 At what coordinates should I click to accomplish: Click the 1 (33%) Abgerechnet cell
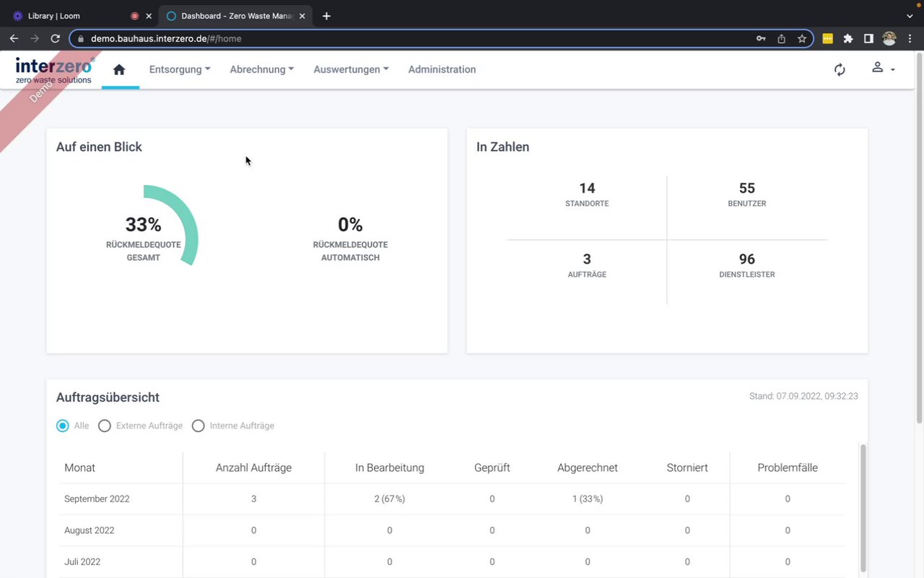tap(588, 499)
